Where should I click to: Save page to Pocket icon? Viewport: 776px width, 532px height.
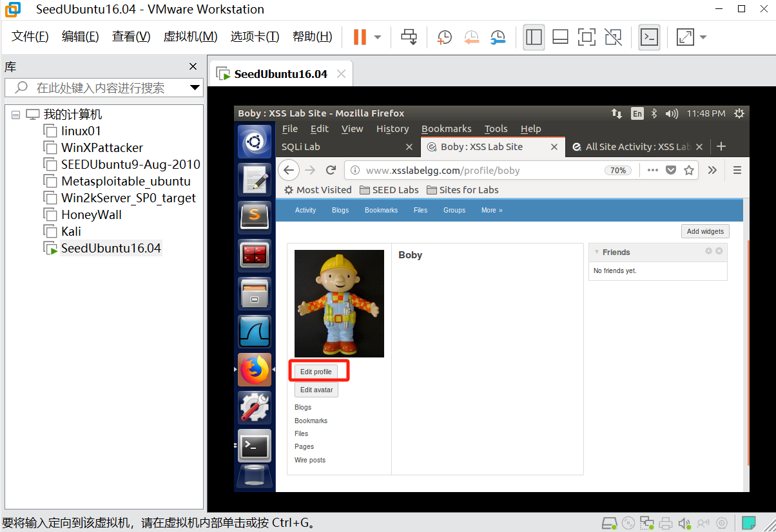671,170
